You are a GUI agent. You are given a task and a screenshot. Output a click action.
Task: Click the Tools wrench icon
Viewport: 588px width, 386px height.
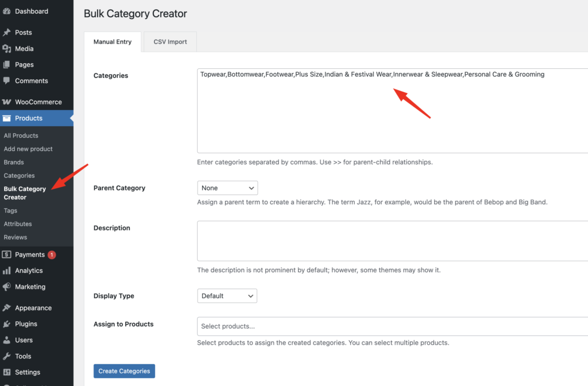click(x=6, y=356)
